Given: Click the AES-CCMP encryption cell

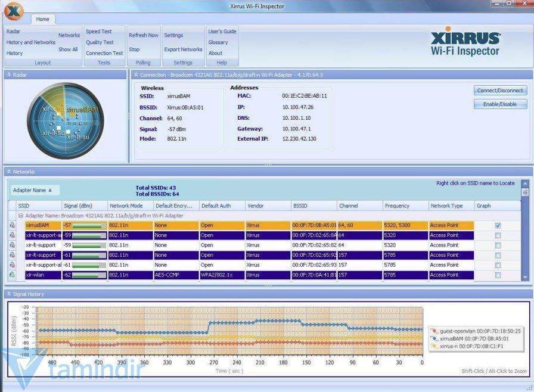Looking at the screenshot, I should pyautogui.click(x=176, y=275).
